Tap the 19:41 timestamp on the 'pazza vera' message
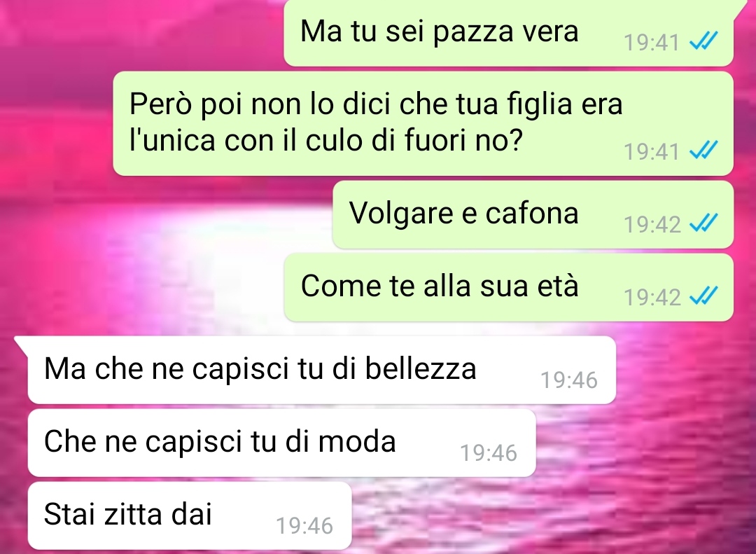The width and height of the screenshot is (756, 554). pyautogui.click(x=652, y=43)
